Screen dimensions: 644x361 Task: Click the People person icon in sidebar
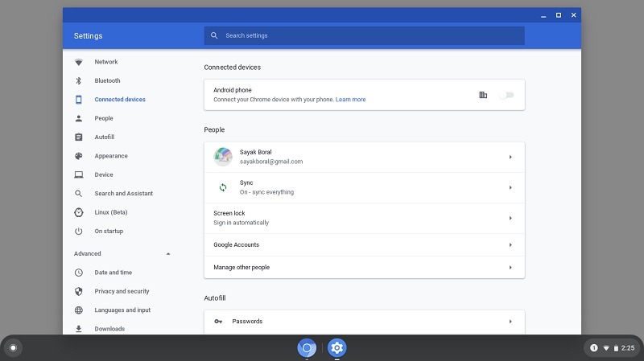[x=78, y=118]
